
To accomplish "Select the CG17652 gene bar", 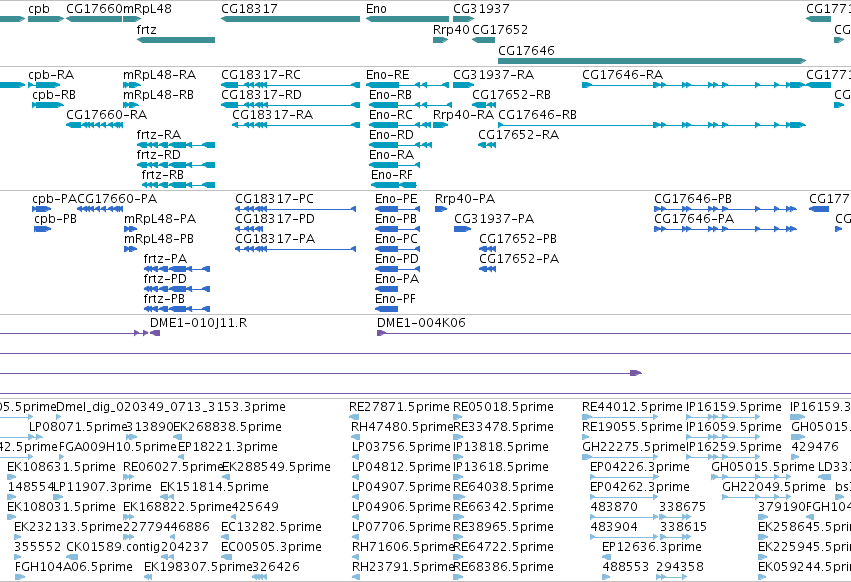I will pos(484,40).
